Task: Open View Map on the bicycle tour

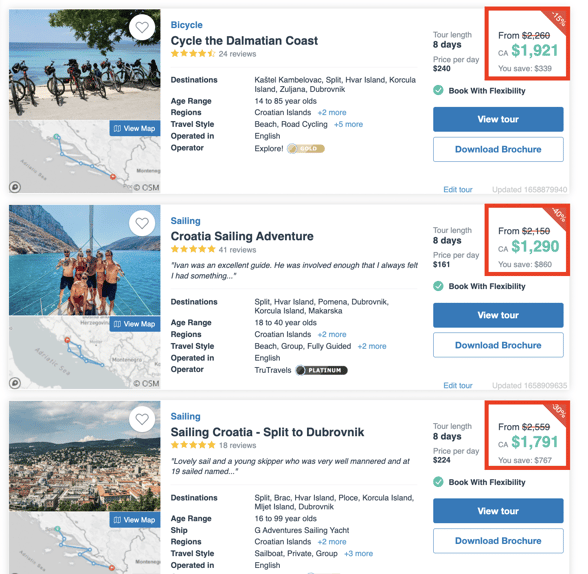Action: (x=135, y=128)
